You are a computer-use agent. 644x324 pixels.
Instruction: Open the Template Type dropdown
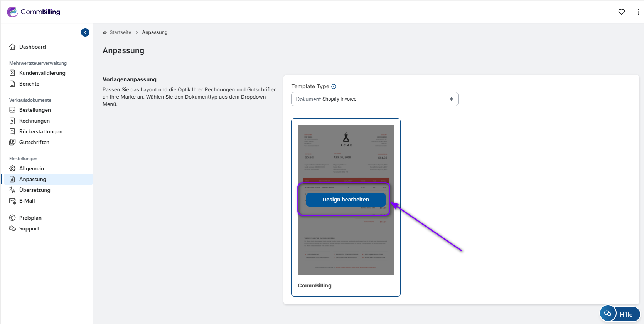coord(375,99)
